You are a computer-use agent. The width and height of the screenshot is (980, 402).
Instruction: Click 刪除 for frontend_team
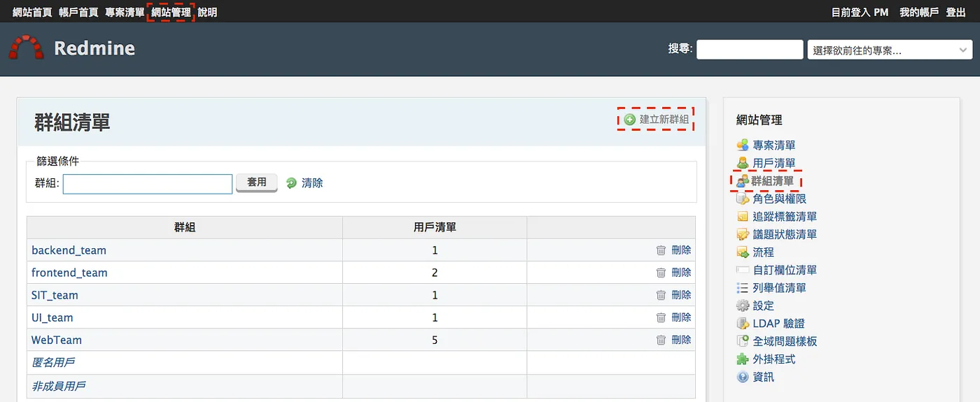681,273
